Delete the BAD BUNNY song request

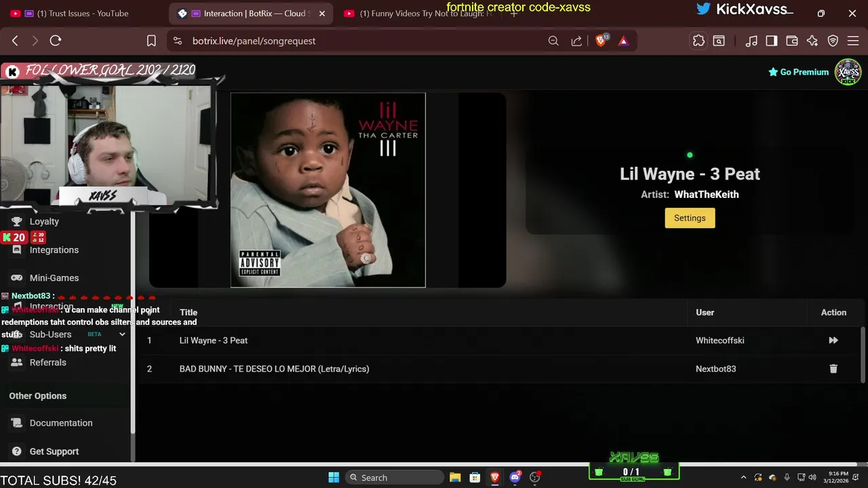pyautogui.click(x=833, y=369)
